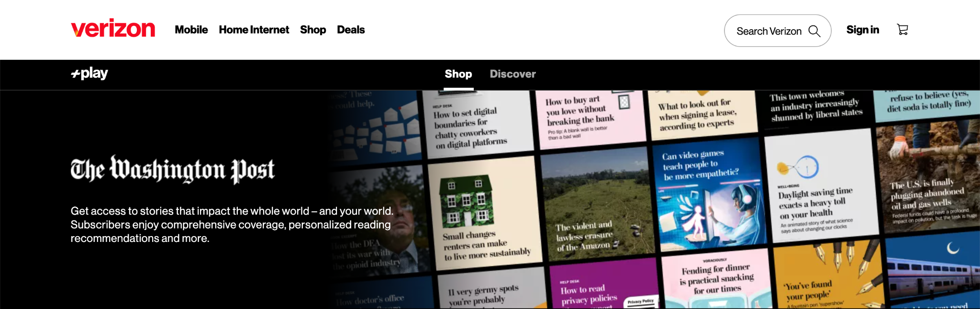Open the Amazon erasure story tile
The width and height of the screenshot is (980, 309).
coord(597,204)
